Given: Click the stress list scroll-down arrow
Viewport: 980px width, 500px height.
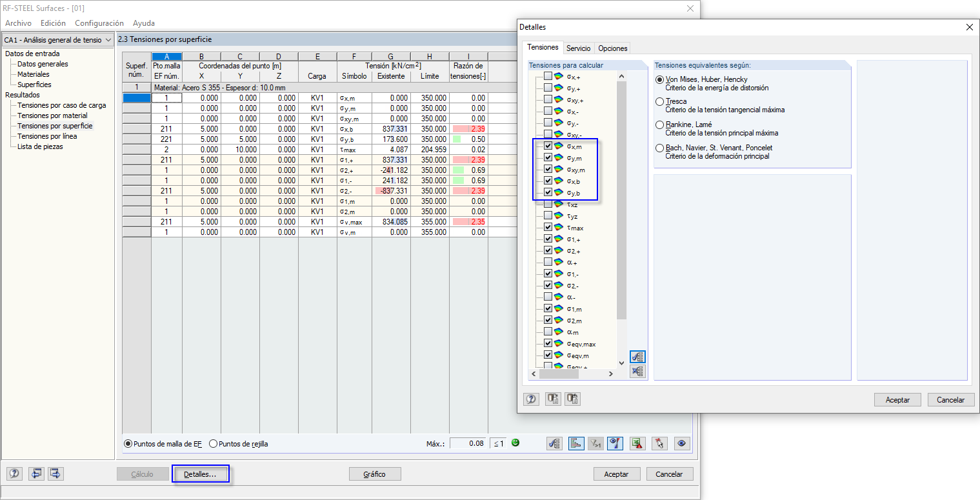Looking at the screenshot, I should pyautogui.click(x=621, y=363).
